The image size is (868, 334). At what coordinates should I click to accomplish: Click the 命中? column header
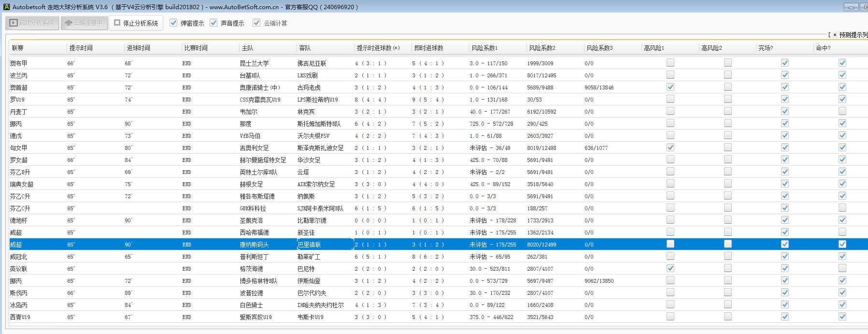pos(823,48)
